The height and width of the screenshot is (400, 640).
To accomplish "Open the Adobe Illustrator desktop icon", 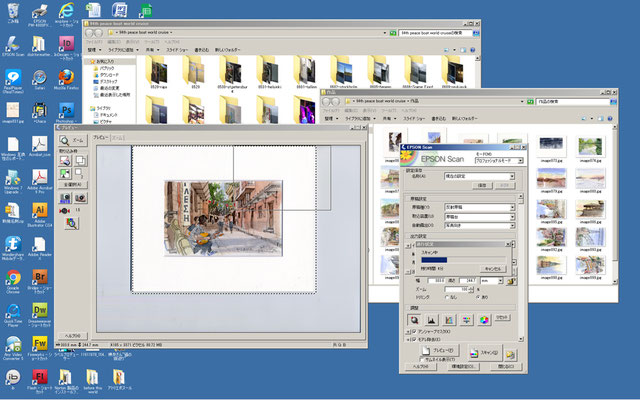I will tap(40, 214).
